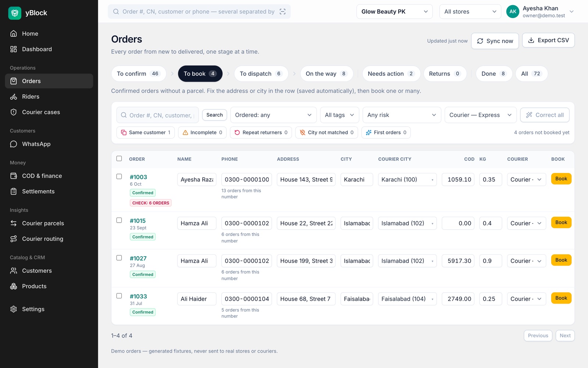Image resolution: width=588 pixels, height=368 pixels.
Task: Switch to the Needs action tab
Action: tap(391, 74)
